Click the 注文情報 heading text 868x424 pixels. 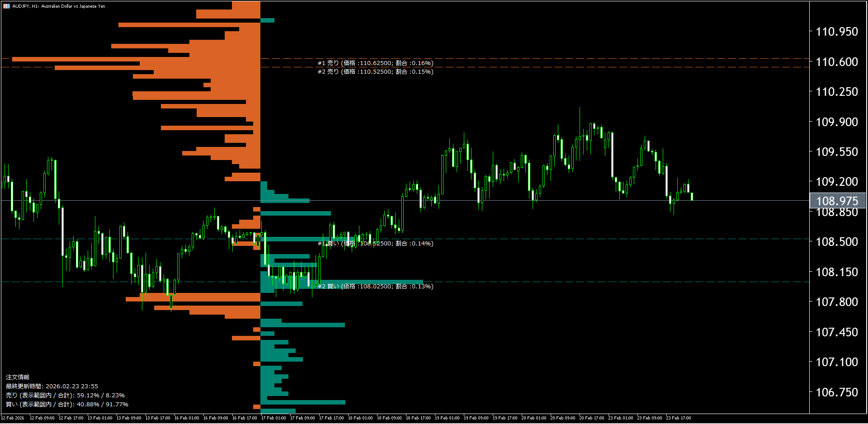click(18, 377)
